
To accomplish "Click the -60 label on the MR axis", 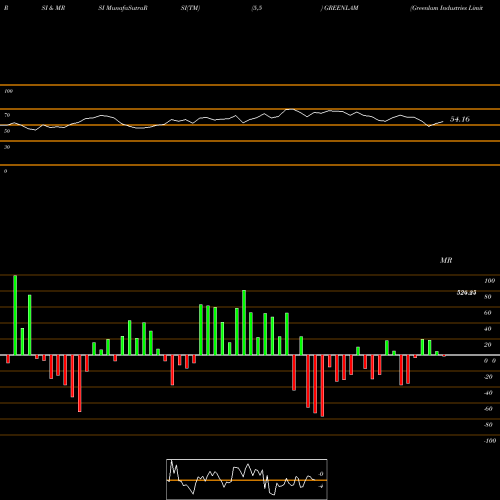I will (x=488, y=409).
